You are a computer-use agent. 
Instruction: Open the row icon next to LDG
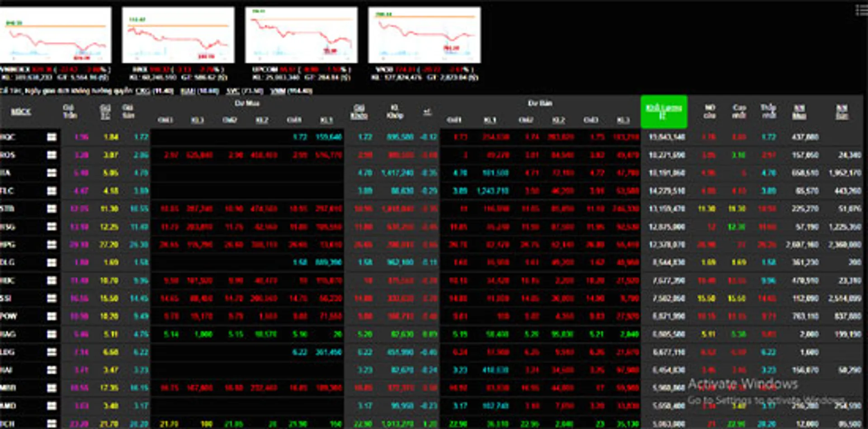[52, 352]
